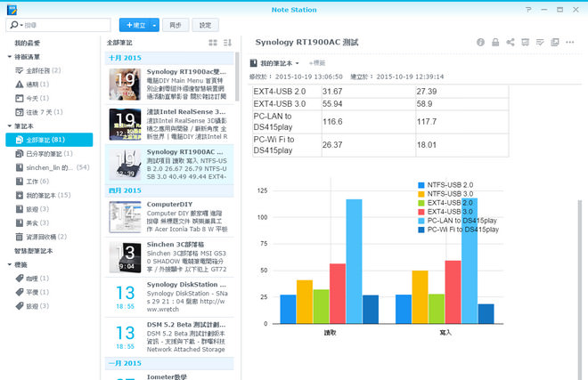Click the note list scrollbar

point(237,77)
